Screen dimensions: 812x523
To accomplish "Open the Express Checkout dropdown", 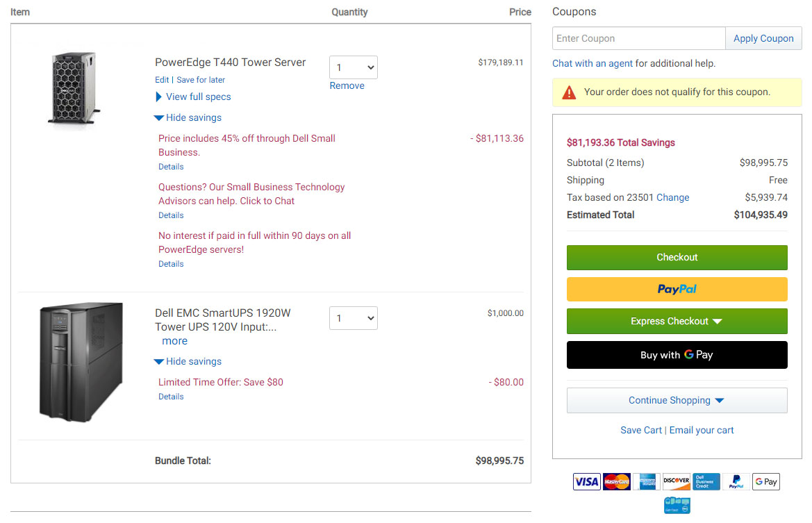I will 677,321.
